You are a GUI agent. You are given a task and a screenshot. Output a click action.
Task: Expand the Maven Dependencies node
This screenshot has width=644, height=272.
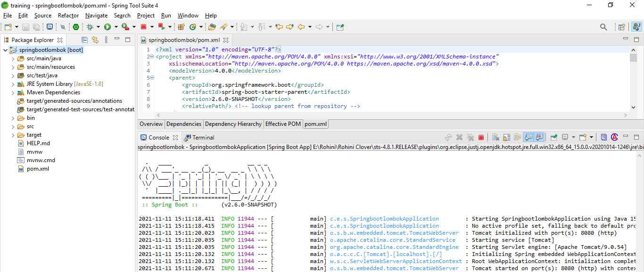pyautogui.click(x=13, y=92)
